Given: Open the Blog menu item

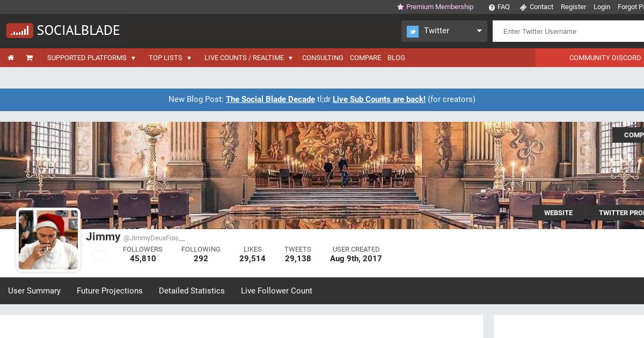Looking at the screenshot, I should click(x=396, y=57).
